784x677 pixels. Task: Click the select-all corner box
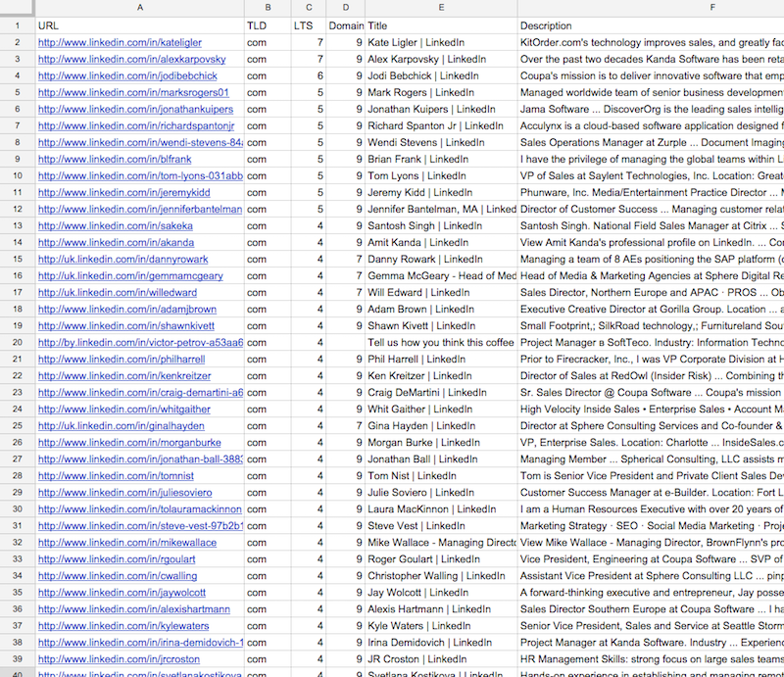click(18, 8)
